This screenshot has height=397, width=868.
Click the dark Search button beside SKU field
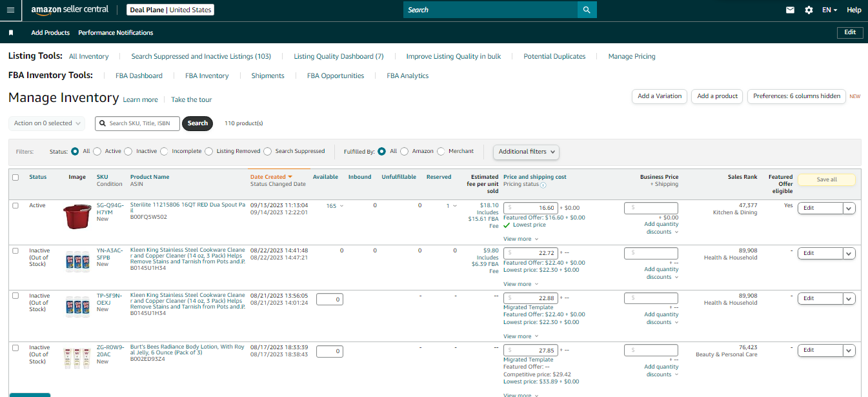click(197, 123)
